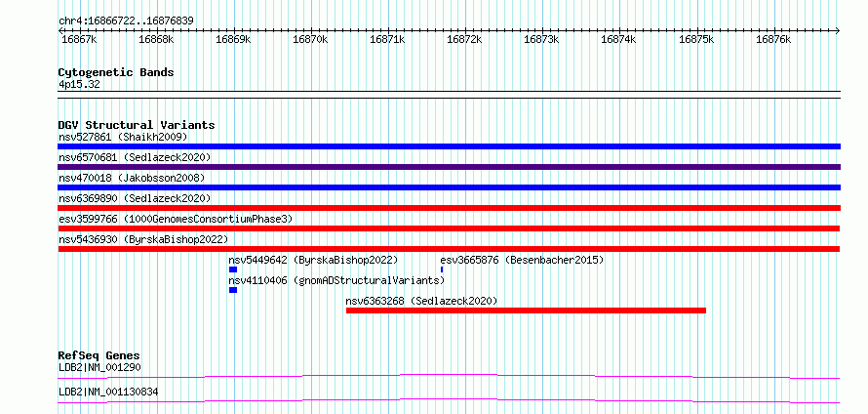This screenshot has width=868, height=414.
Task: Click the nsv470018 (Jakobsson2008) label
Action: click(x=132, y=178)
